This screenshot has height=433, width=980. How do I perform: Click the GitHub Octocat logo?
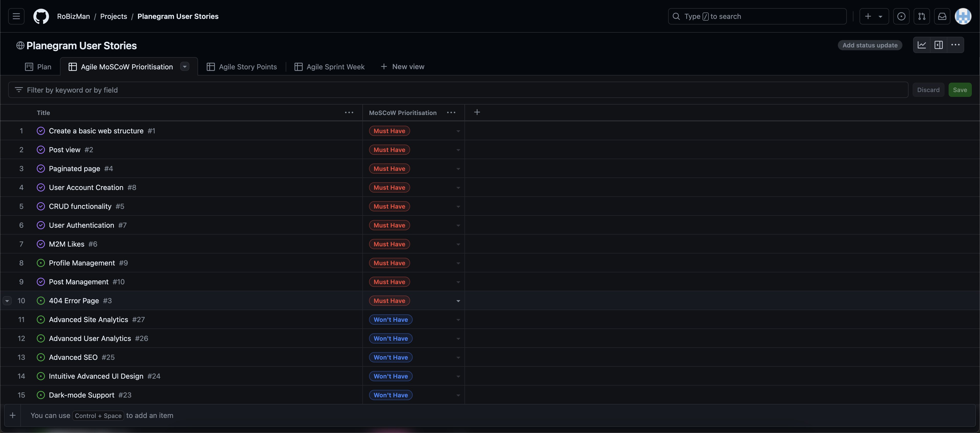(41, 16)
